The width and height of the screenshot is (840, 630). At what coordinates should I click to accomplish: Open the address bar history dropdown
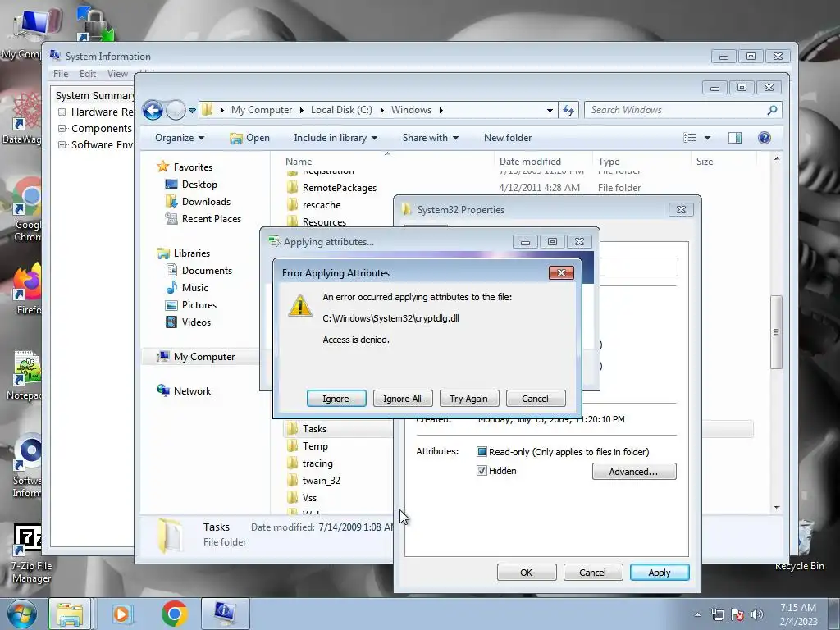tap(550, 111)
